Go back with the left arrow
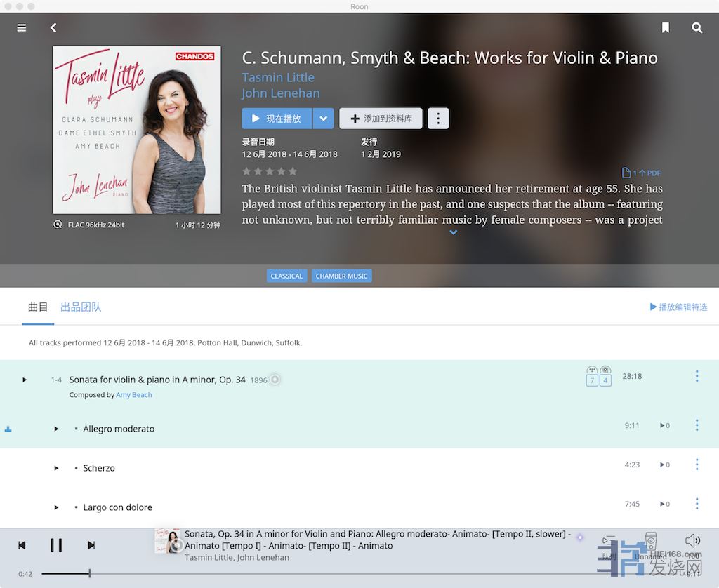 coord(53,28)
